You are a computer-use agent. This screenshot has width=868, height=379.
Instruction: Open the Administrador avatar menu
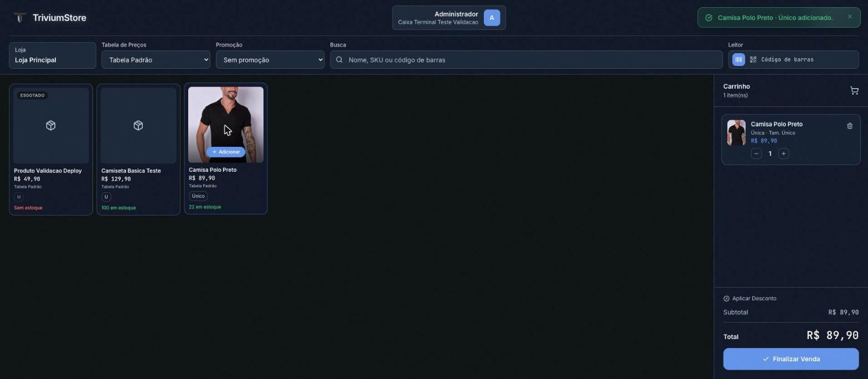[492, 18]
